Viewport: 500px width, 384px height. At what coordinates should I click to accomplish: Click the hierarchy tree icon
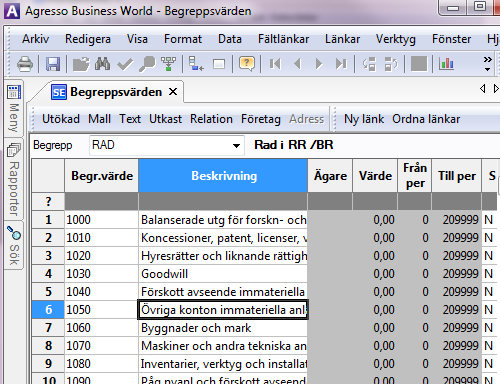(x=169, y=63)
